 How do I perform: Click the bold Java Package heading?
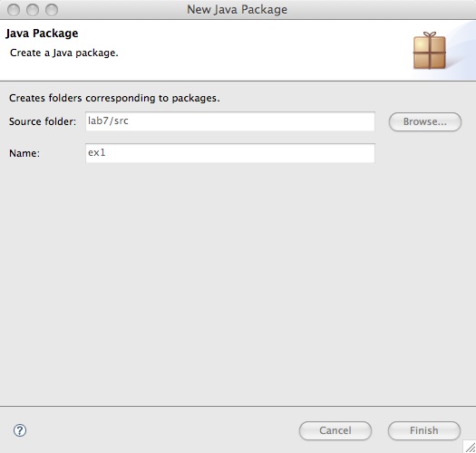(x=42, y=34)
